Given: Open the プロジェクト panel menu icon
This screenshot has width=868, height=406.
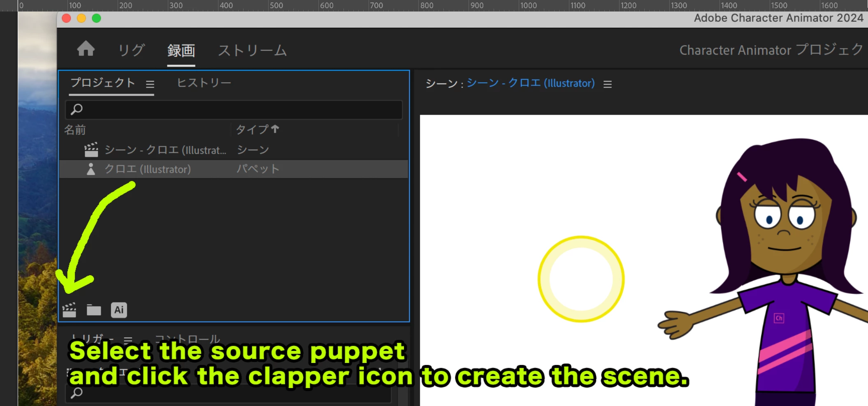Looking at the screenshot, I should (x=150, y=84).
